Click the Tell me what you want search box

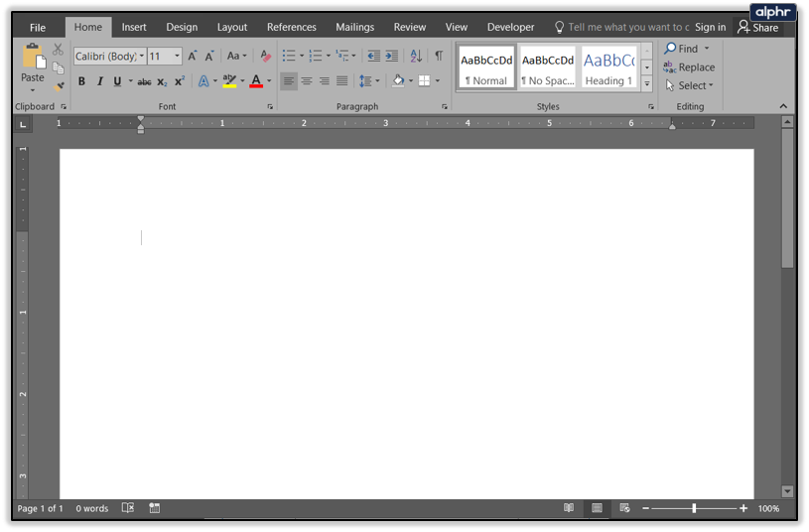click(621, 28)
